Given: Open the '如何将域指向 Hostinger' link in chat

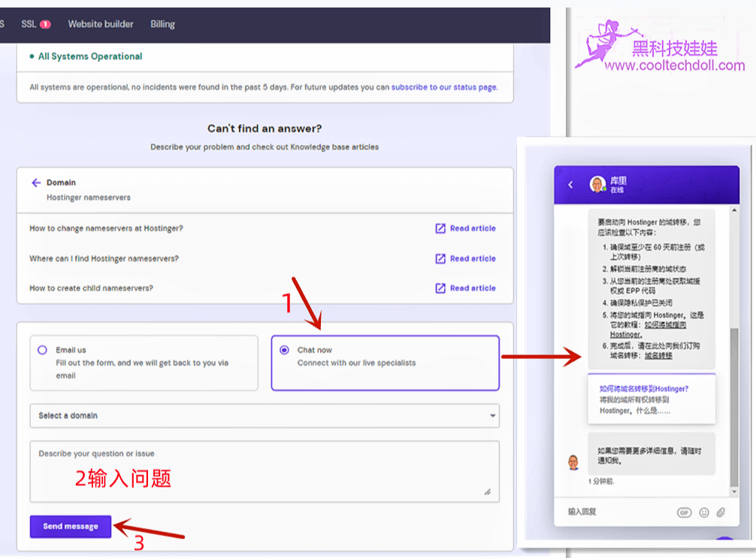Looking at the screenshot, I should 648,330.
